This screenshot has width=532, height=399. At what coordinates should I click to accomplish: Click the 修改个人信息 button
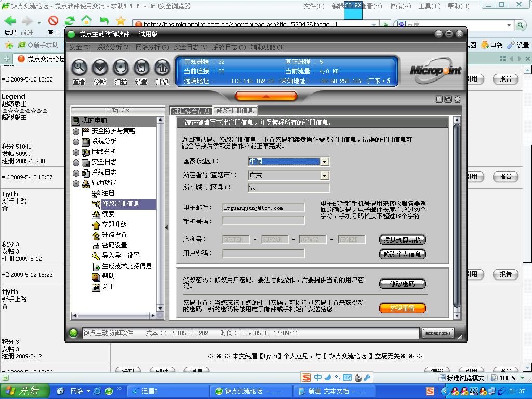(x=403, y=254)
